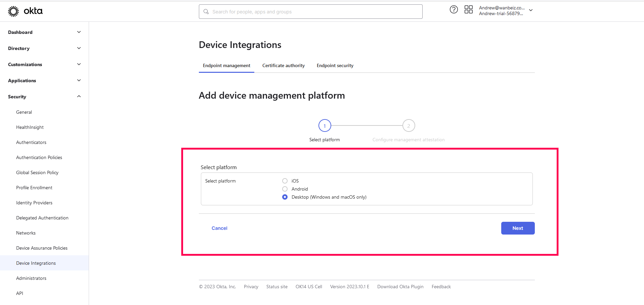Click the step progress connector bar

[x=367, y=125]
